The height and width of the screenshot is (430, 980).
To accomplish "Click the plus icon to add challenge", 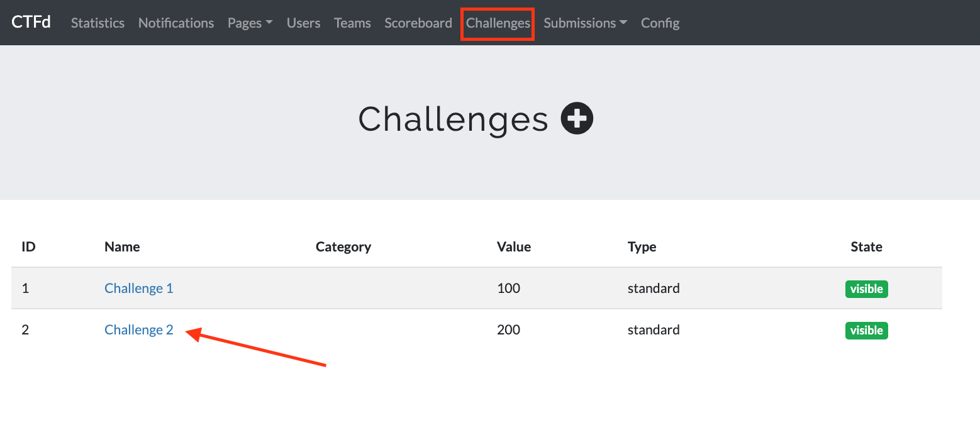I will tap(577, 118).
